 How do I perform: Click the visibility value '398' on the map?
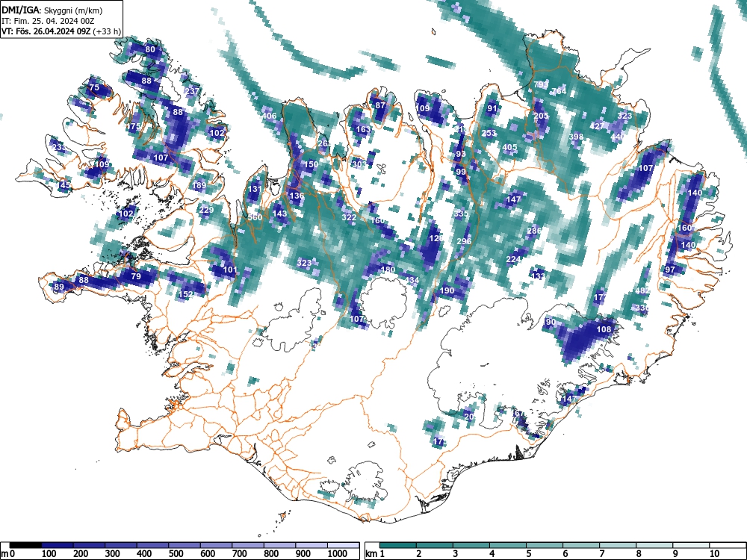click(x=576, y=137)
